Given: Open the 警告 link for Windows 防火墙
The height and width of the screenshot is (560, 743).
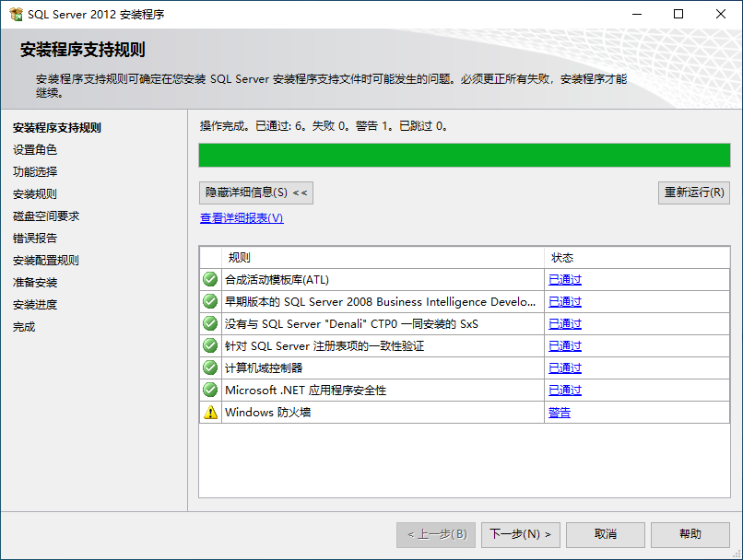Looking at the screenshot, I should 560,413.
